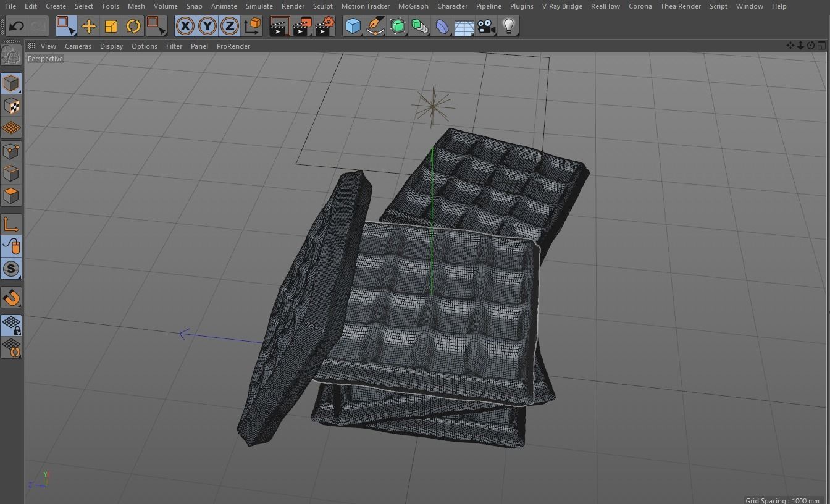Open the Sculpt menu

[x=323, y=6]
